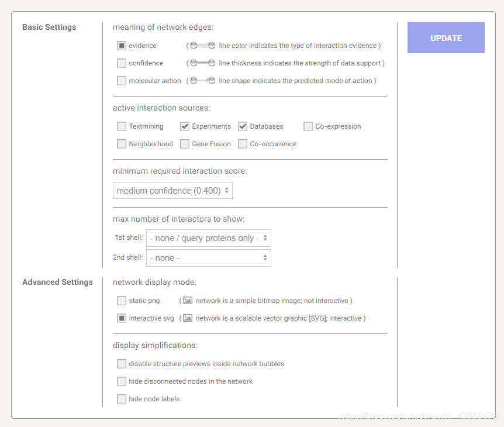The width and height of the screenshot is (504, 427).
Task: Enable the Gene Fusion interaction source
Action: pyautogui.click(x=185, y=144)
